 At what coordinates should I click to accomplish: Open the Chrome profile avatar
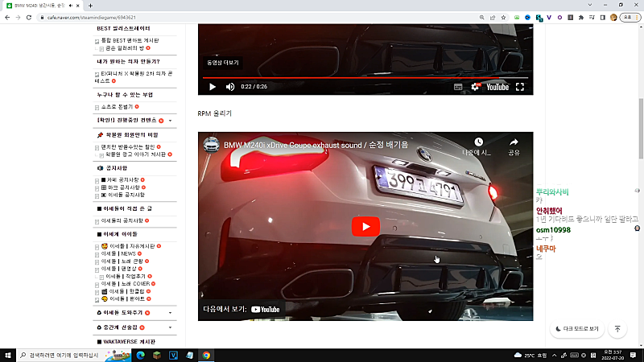[x=613, y=17]
